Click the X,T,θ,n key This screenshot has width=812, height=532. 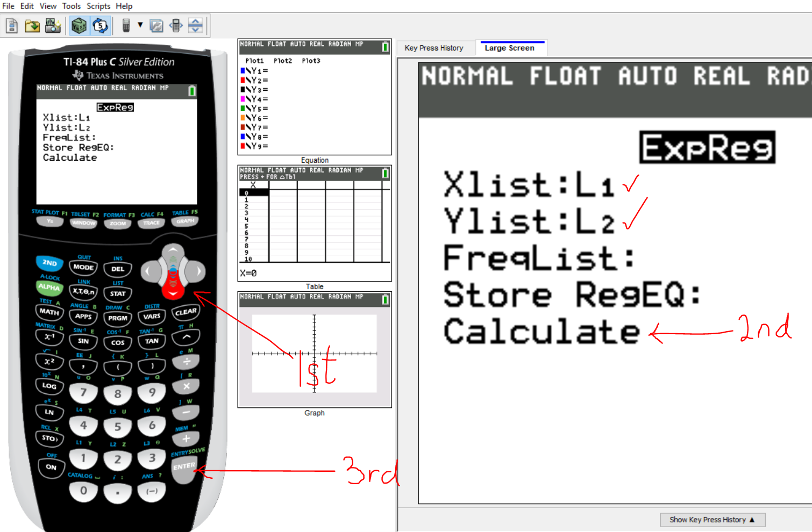pos(83,292)
